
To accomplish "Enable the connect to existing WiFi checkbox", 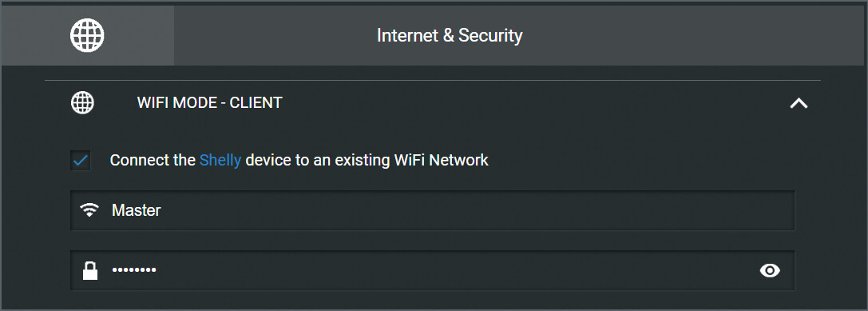I will click(81, 161).
